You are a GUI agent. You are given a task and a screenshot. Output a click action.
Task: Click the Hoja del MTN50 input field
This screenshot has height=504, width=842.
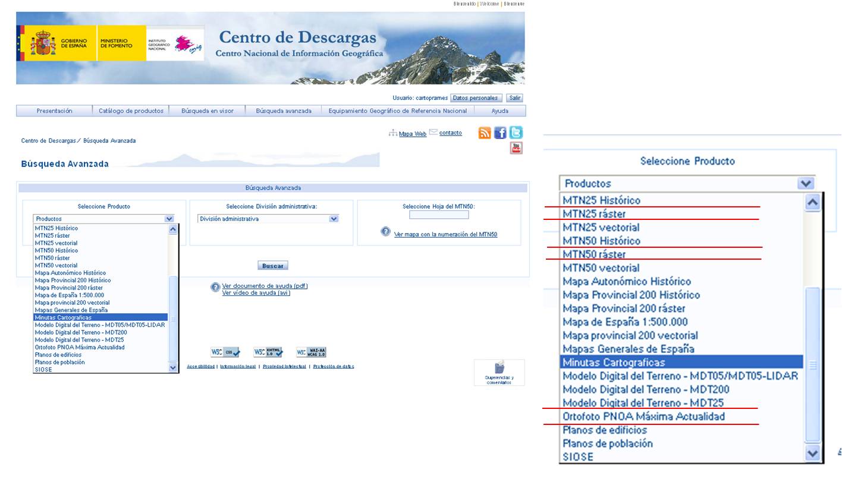click(x=439, y=215)
